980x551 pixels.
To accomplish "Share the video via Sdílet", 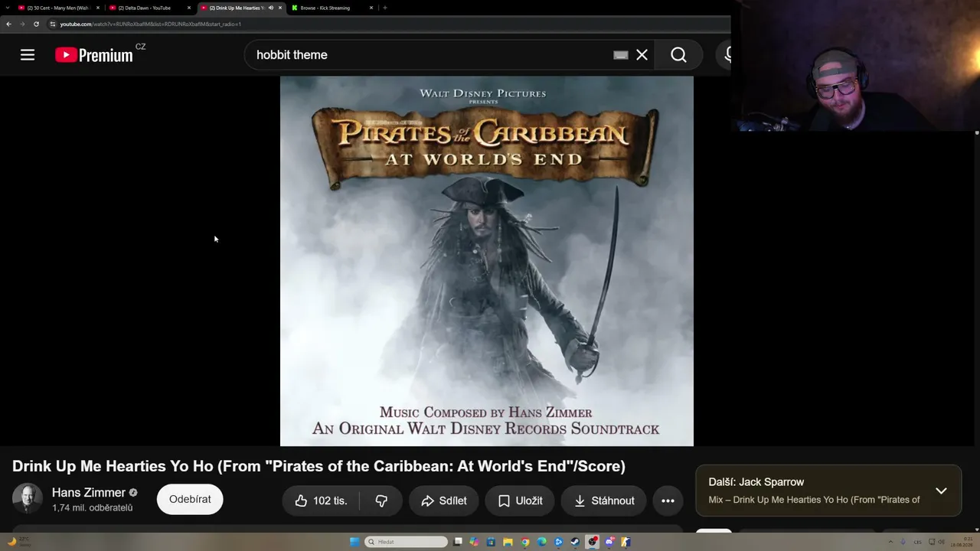I will (444, 500).
